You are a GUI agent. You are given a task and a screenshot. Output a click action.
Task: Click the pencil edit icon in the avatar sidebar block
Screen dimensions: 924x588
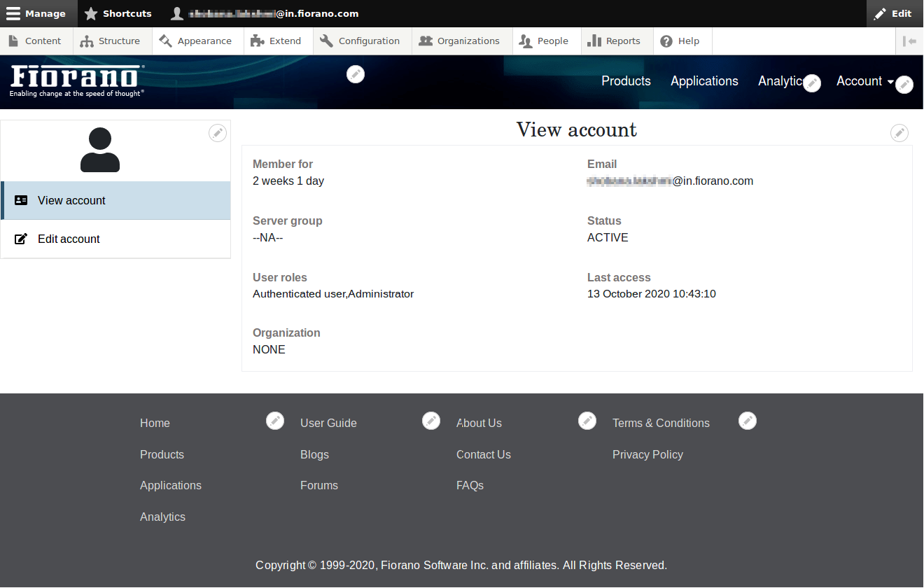coord(218,133)
